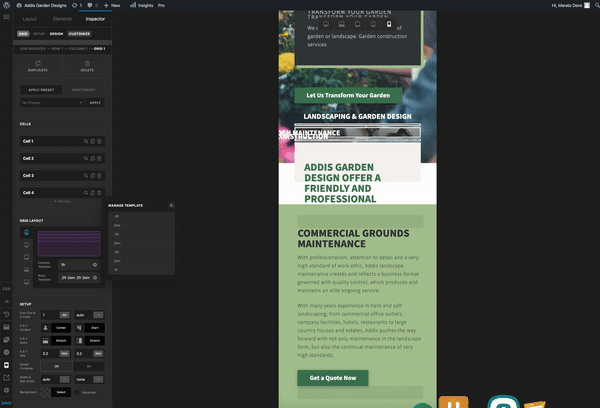Click the Font Size input field
The image size is (600, 408).
pyautogui.click(x=50, y=315)
